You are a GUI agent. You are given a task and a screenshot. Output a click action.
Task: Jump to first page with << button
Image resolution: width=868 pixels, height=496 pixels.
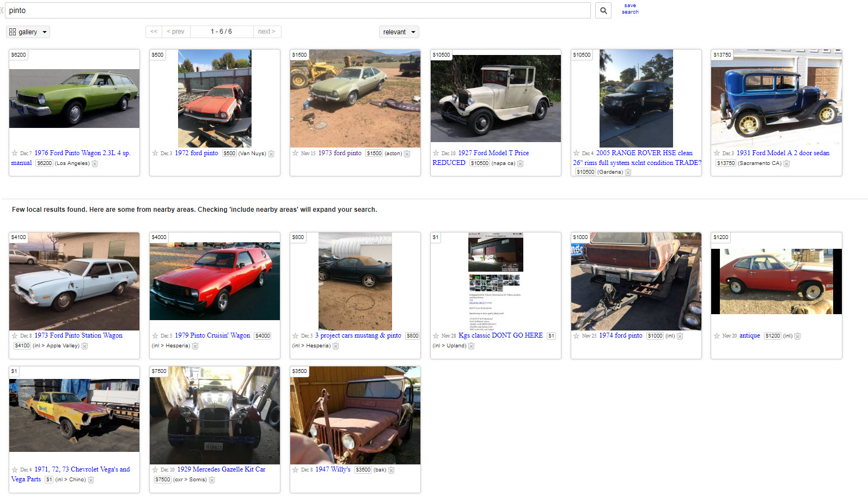point(154,32)
